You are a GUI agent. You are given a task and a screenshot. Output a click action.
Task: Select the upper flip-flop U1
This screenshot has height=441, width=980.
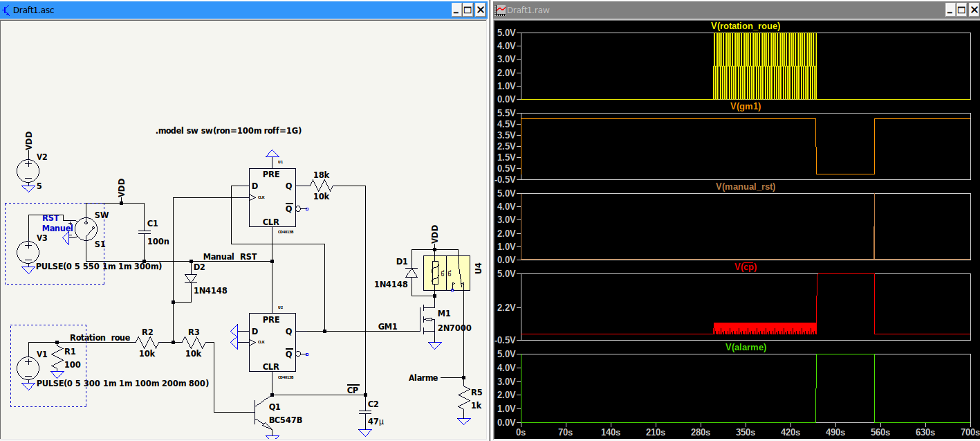coord(272,197)
